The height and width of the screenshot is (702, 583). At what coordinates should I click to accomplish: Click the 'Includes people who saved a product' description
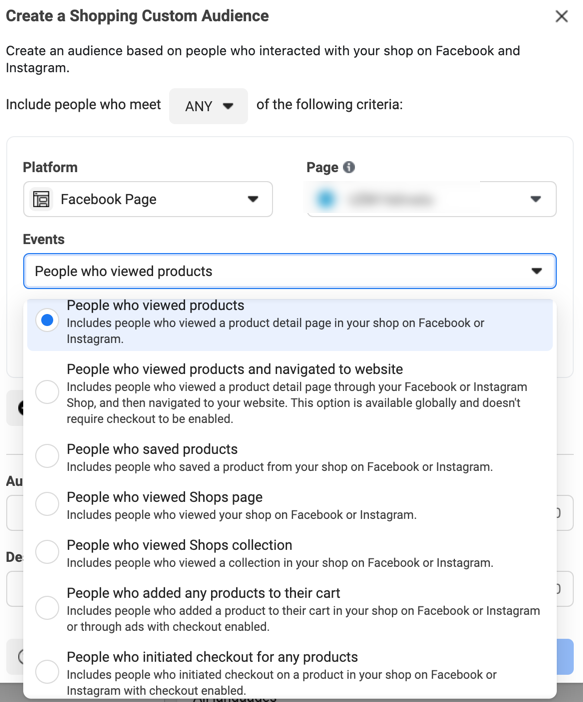[x=279, y=467]
